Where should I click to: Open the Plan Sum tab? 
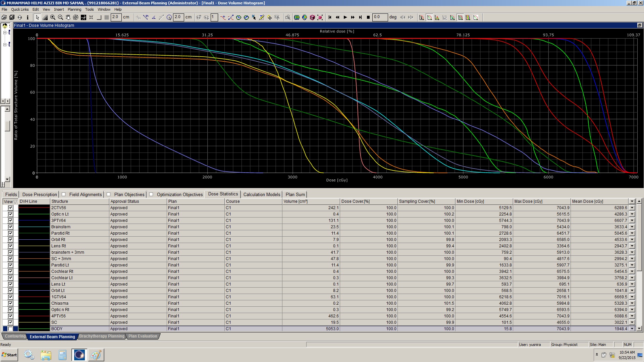pyautogui.click(x=295, y=194)
